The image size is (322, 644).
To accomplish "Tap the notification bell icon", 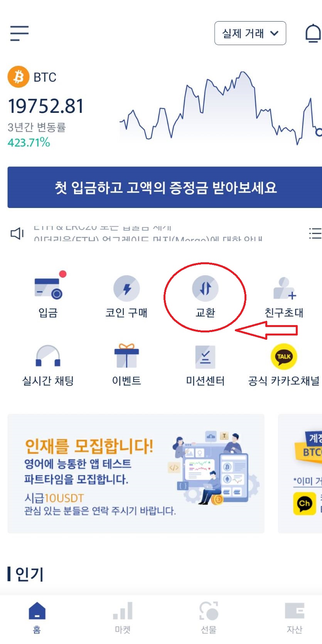I will click(313, 33).
